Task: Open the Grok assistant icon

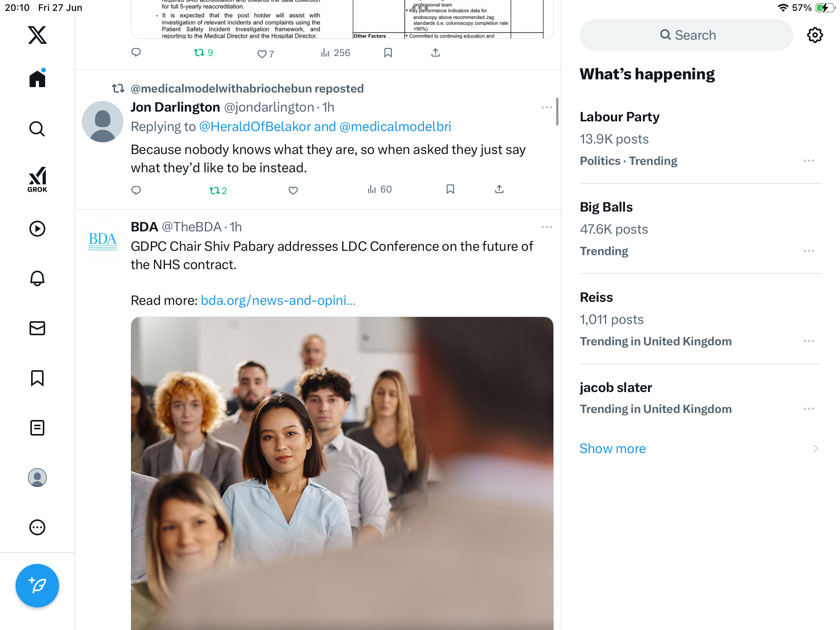Action: (37, 180)
